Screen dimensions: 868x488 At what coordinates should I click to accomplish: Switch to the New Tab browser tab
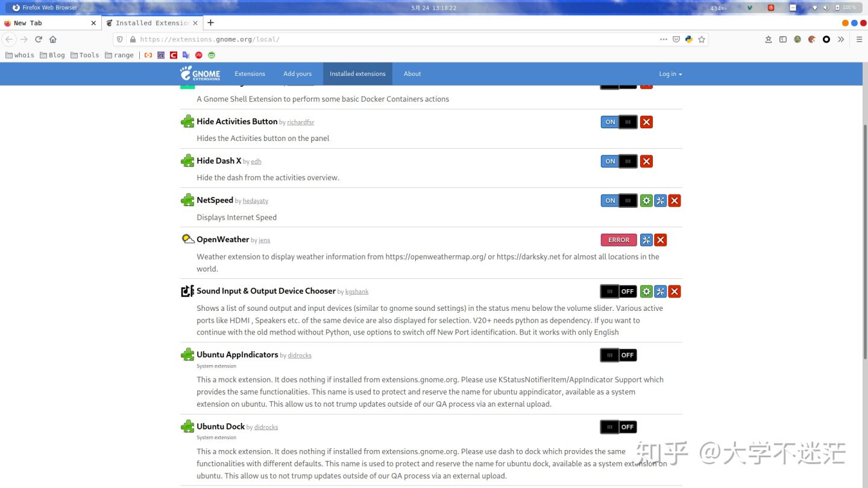[49, 23]
